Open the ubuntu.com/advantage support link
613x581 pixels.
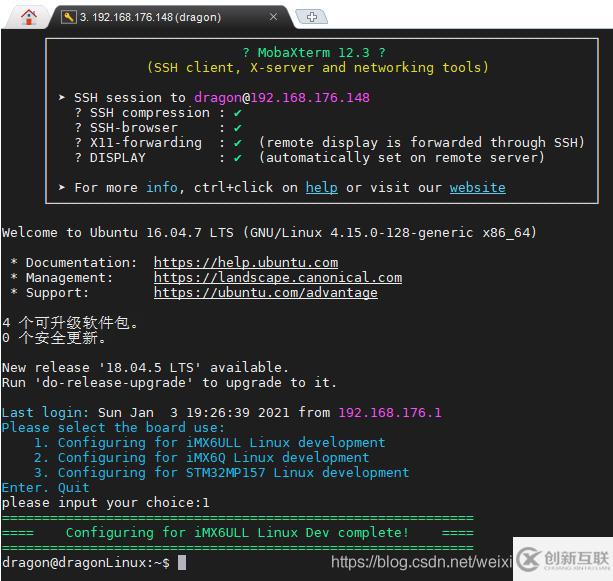coord(266,293)
